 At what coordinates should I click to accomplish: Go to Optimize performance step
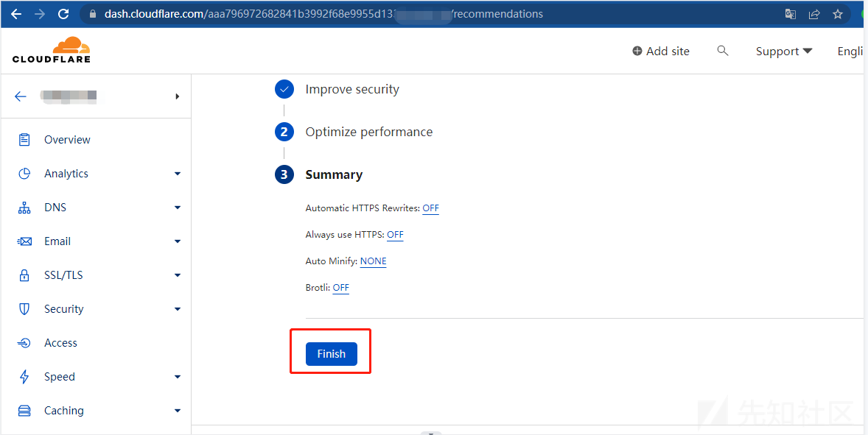368,132
